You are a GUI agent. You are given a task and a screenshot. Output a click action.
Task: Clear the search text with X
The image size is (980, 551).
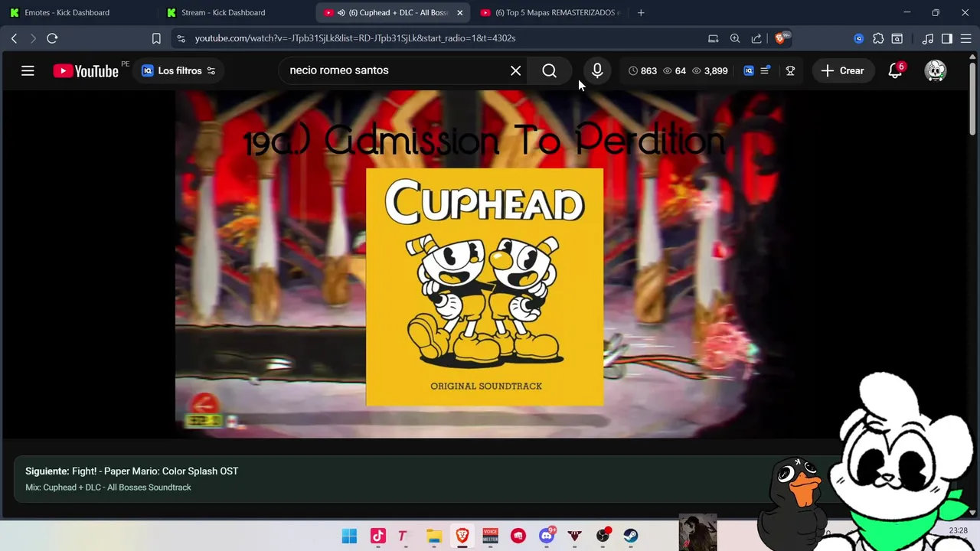(516, 70)
